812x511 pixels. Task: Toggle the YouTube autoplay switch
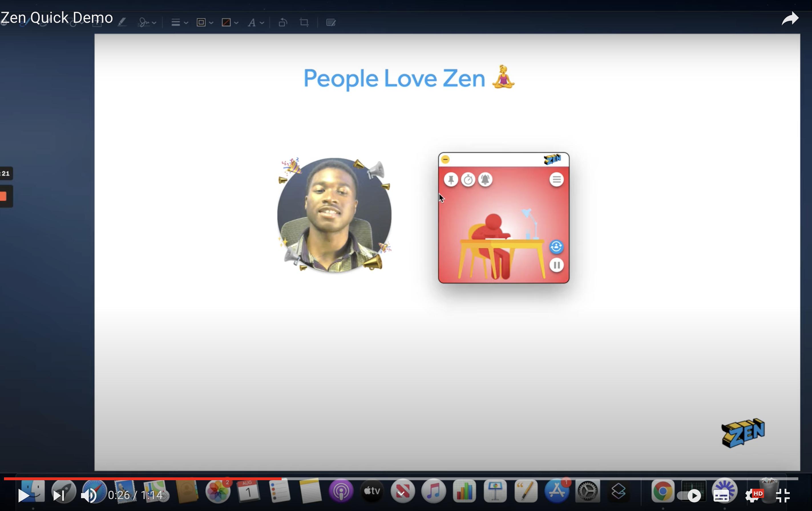tap(689, 496)
